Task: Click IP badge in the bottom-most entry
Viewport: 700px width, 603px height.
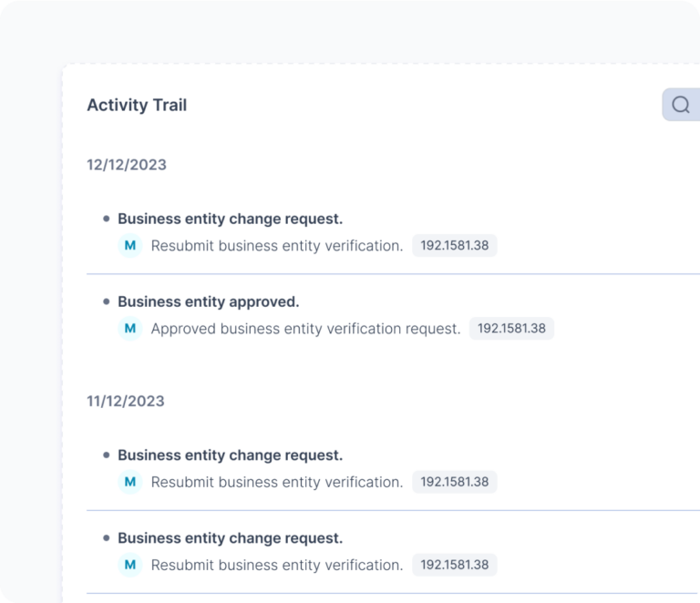Action: tap(454, 565)
